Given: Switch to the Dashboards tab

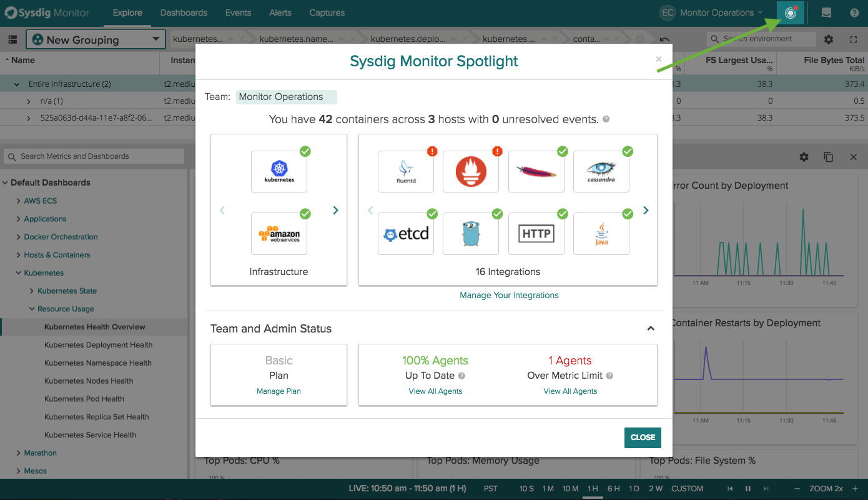Looking at the screenshot, I should coord(184,12).
